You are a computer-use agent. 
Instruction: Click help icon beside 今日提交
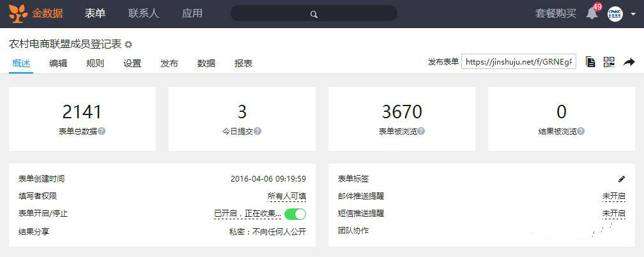point(257,131)
